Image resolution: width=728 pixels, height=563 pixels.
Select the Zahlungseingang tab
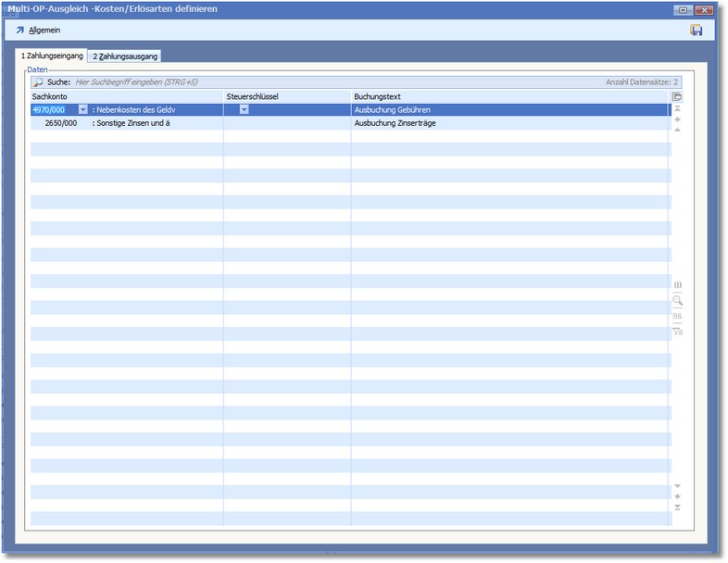52,56
